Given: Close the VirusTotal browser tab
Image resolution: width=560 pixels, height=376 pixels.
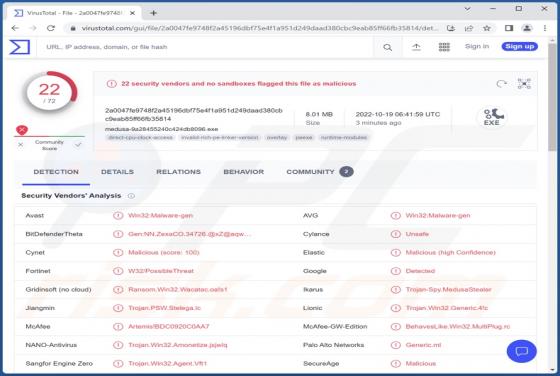Looking at the screenshot, I should (x=132, y=13).
